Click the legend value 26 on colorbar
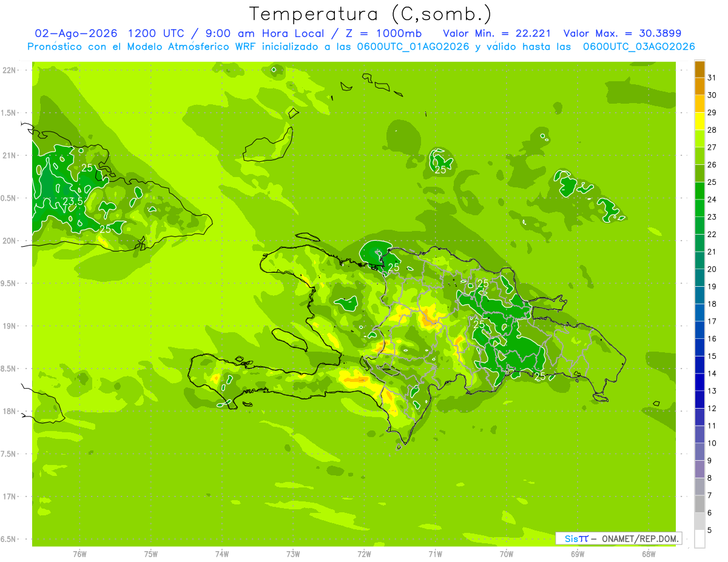The image size is (728, 562). (712, 164)
